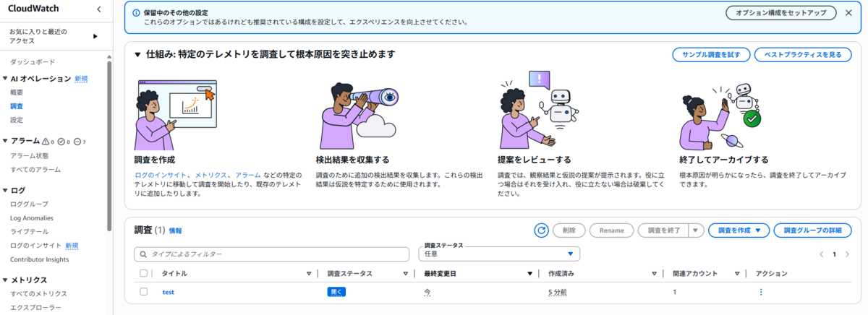Click the info icon in the banner
868x315 pixels.
(x=137, y=13)
